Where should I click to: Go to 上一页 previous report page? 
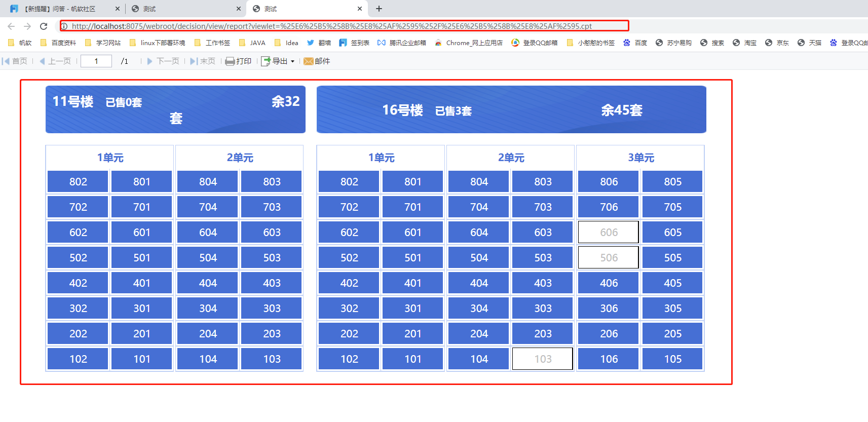tap(55, 61)
